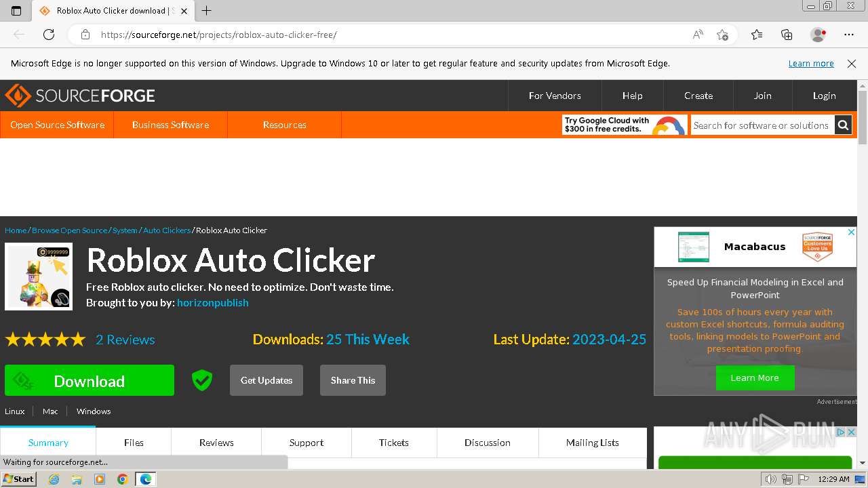
Task: Open a new tab with plus icon
Action: click(x=207, y=11)
